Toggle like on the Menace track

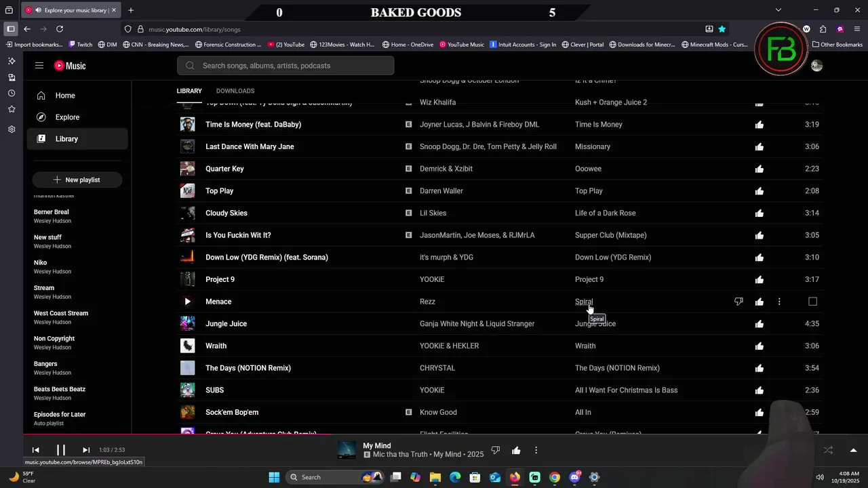point(759,302)
